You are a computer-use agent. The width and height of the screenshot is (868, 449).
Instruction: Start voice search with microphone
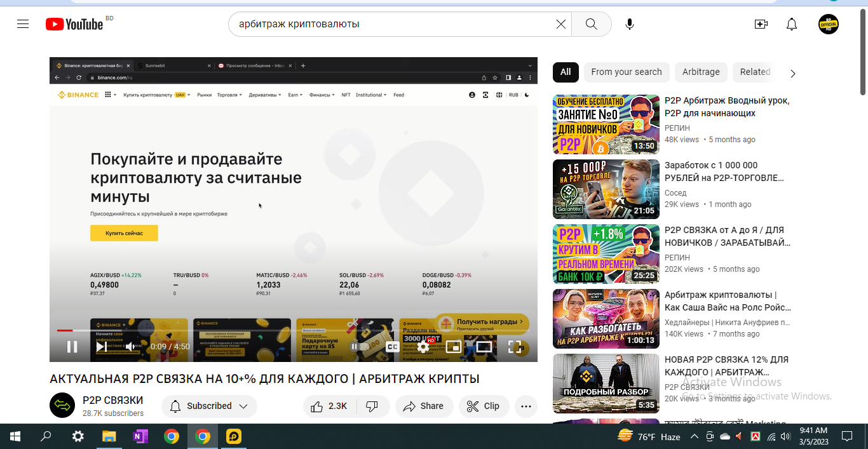(x=629, y=24)
